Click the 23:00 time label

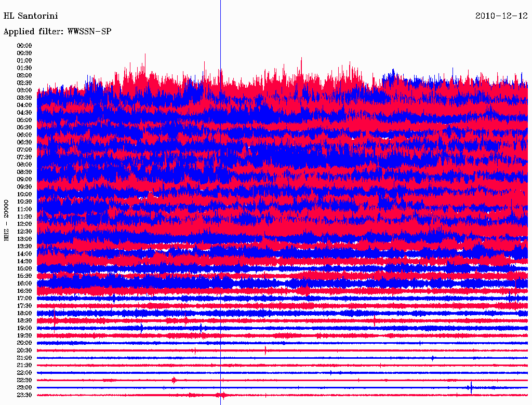coord(24,388)
